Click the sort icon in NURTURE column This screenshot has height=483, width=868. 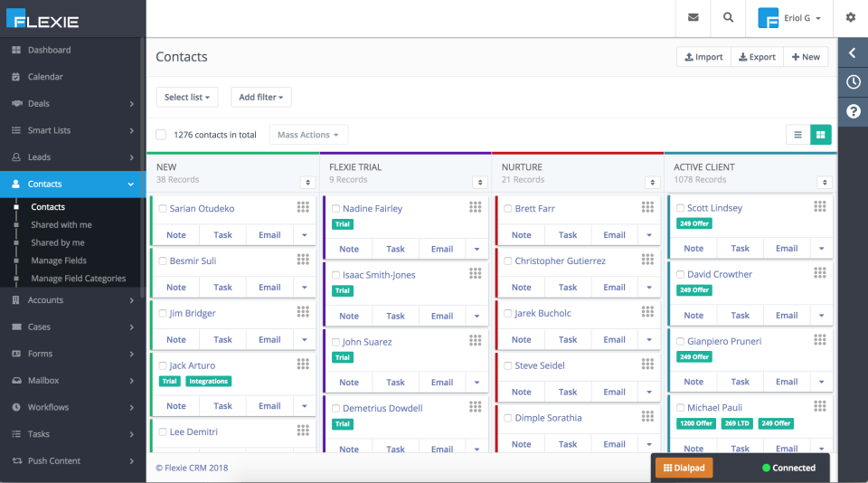tap(653, 182)
